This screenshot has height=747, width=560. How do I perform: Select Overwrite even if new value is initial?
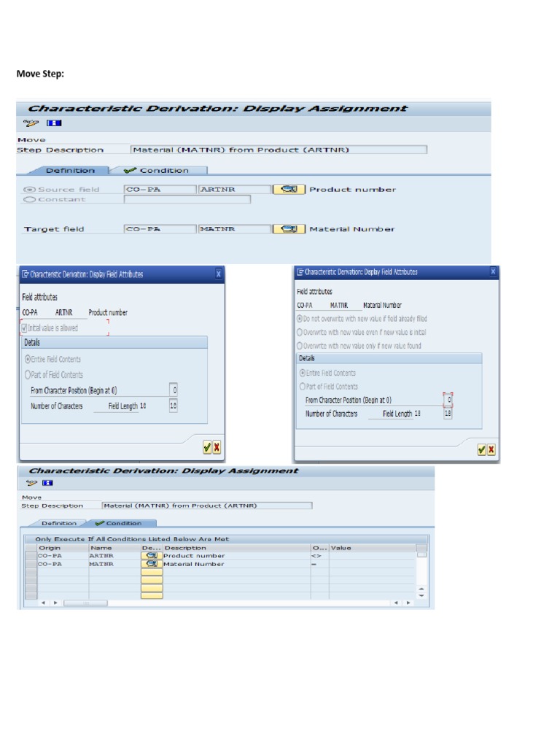tap(300, 332)
